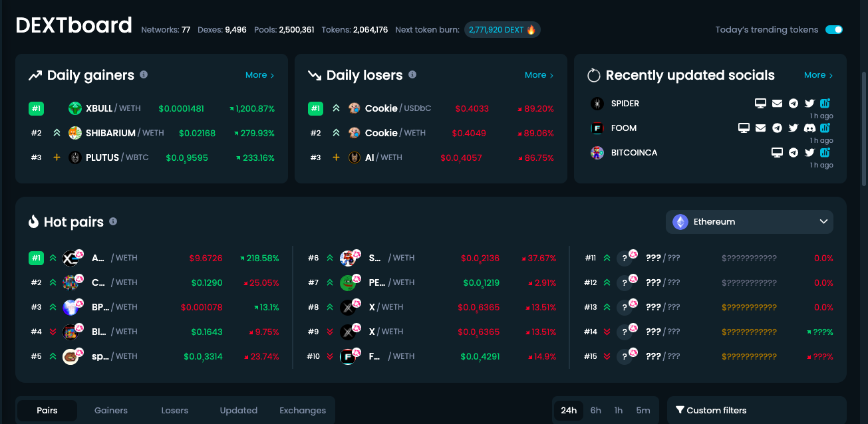This screenshot has width=868, height=424.
Task: Click the info icon beside Daily losers
Action: [x=412, y=75]
